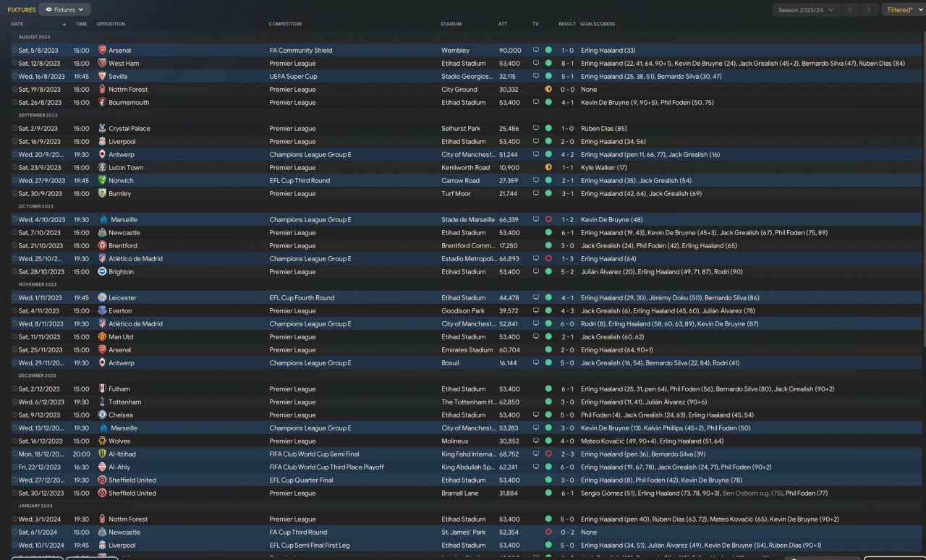
Task: Click the Man Utd club badge
Action: click(102, 337)
